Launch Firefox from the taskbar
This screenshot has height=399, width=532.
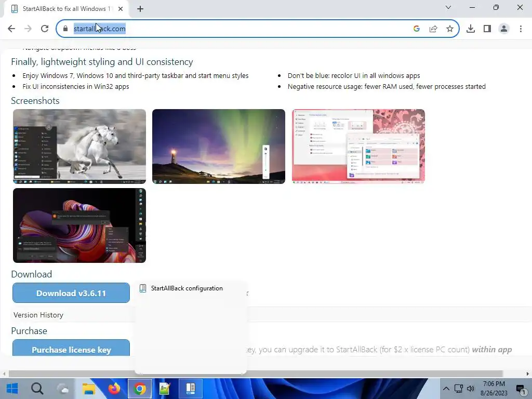coord(114,389)
